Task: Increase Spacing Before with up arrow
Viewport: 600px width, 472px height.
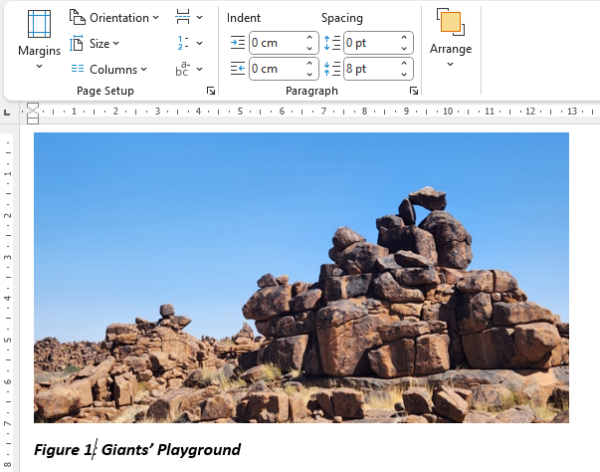Action: (x=404, y=39)
